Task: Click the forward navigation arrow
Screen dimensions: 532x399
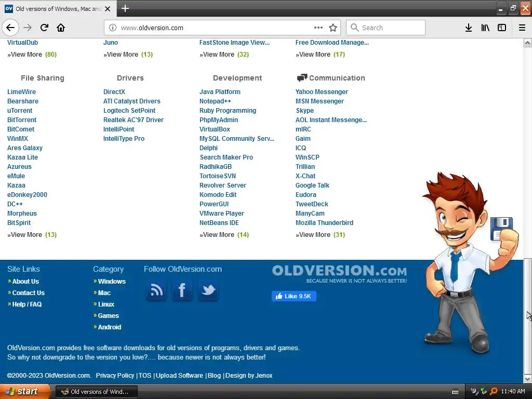Action: tap(28, 28)
